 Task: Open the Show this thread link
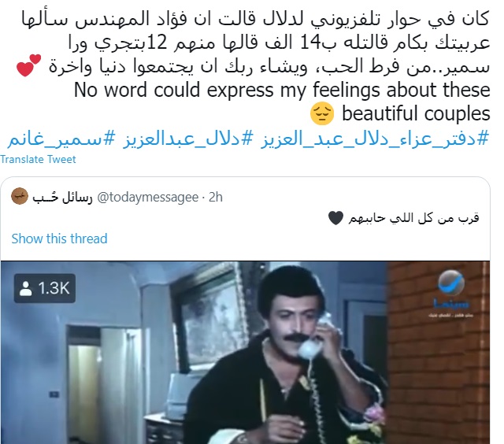pyautogui.click(x=60, y=239)
